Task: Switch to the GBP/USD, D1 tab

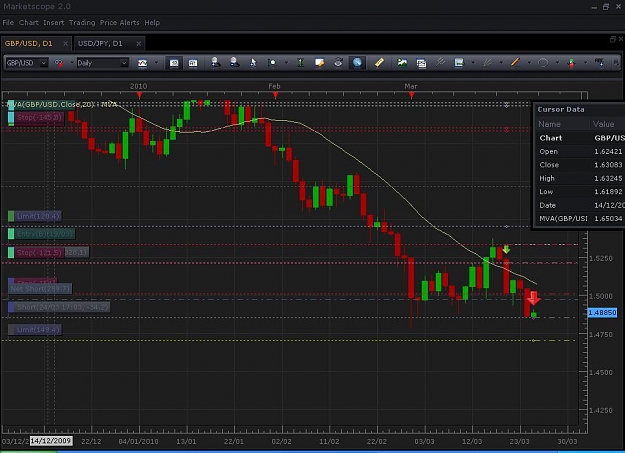Action: coord(29,43)
